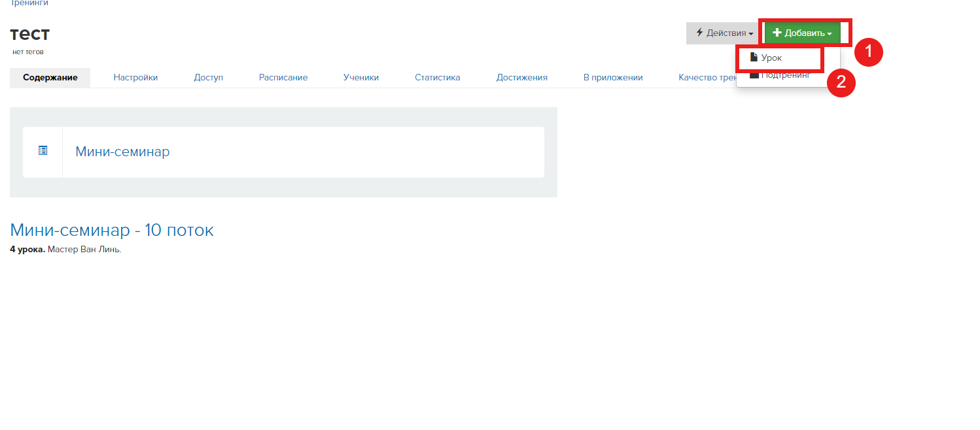This screenshot has width=980, height=430.
Task: Expand the green Добавить dropdown
Action: (803, 32)
